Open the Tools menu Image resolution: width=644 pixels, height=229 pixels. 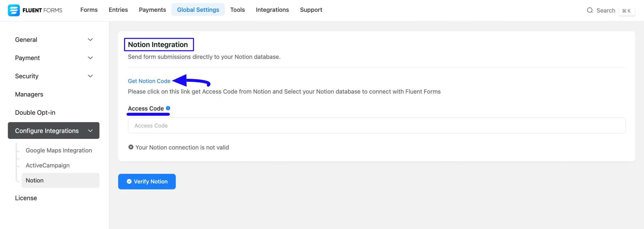coord(237,10)
